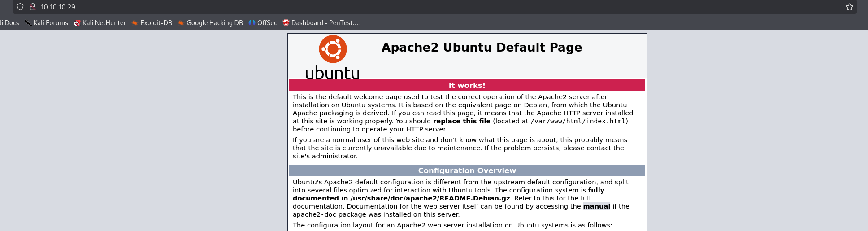Image resolution: width=868 pixels, height=231 pixels.
Task: Click the insecure connection padlock icon
Action: point(33,7)
